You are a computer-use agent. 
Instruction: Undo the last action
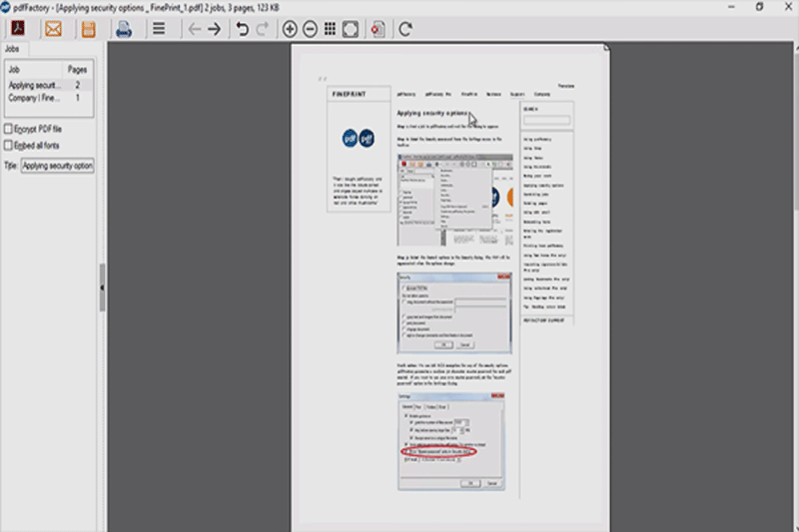242,29
